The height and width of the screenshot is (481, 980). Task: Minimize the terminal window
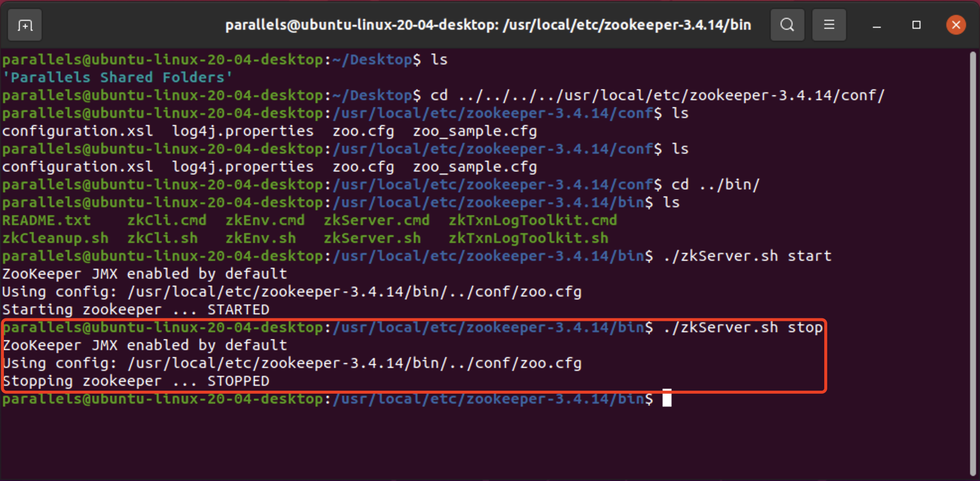877,25
